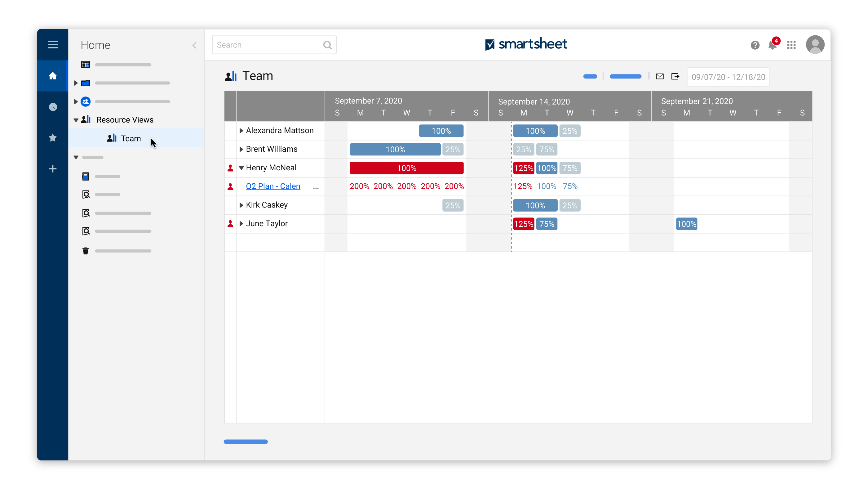868x489 pixels.
Task: Open the date range 09/07/20 - 12/18/20 field
Action: pyautogui.click(x=728, y=77)
